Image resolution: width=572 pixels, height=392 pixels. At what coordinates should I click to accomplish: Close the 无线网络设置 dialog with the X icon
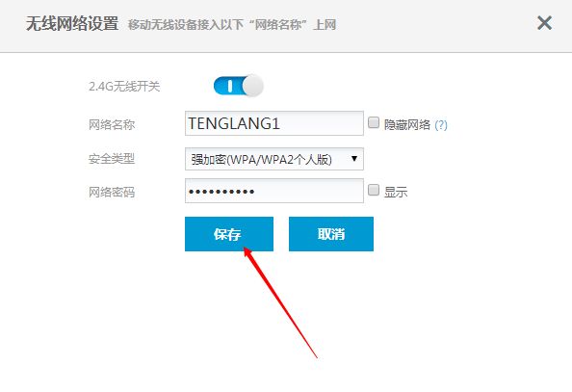pos(544,23)
